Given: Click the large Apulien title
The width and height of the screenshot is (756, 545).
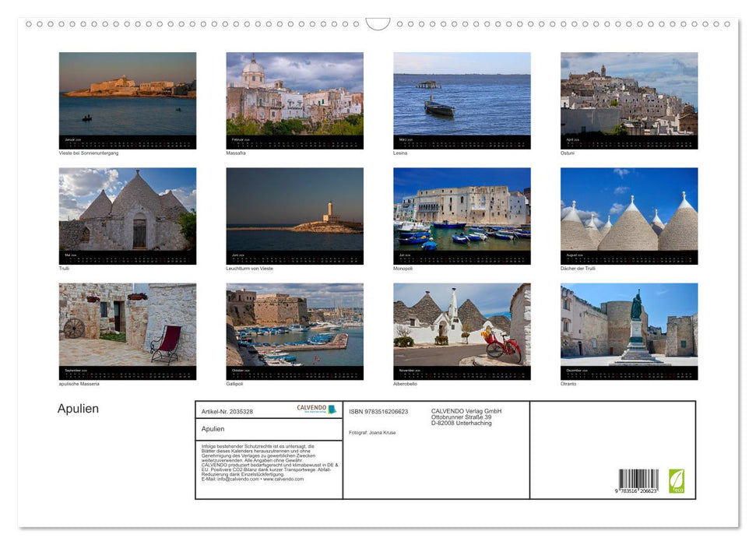Looking at the screenshot, I should tap(78, 409).
